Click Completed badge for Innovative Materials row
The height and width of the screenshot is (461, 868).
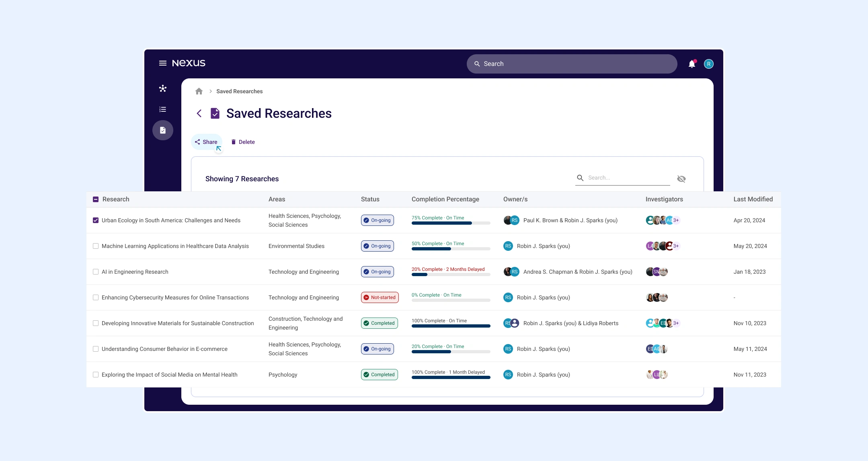click(x=380, y=323)
